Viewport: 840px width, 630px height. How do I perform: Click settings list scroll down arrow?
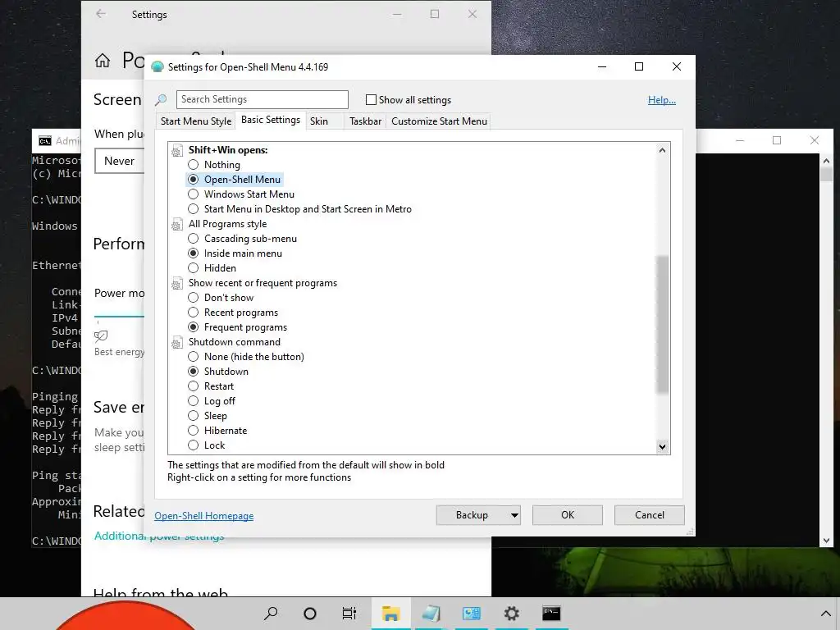click(x=663, y=447)
